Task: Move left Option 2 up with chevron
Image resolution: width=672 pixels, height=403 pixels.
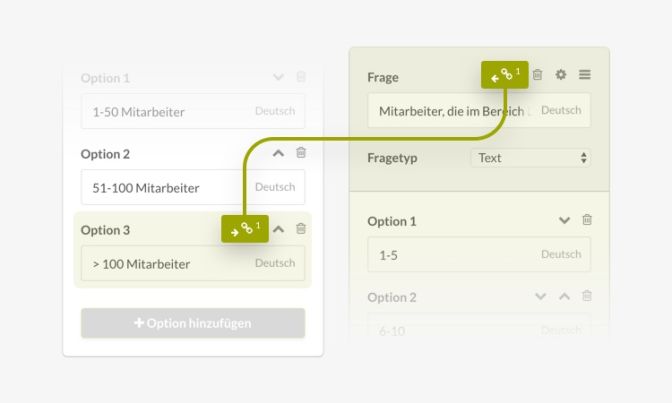Action: point(278,153)
